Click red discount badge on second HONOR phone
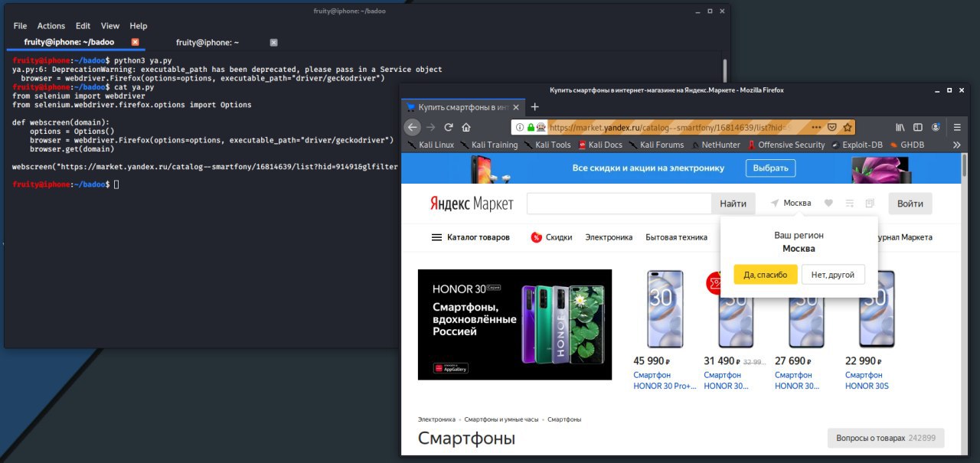The height and width of the screenshot is (463, 980). coord(713,283)
